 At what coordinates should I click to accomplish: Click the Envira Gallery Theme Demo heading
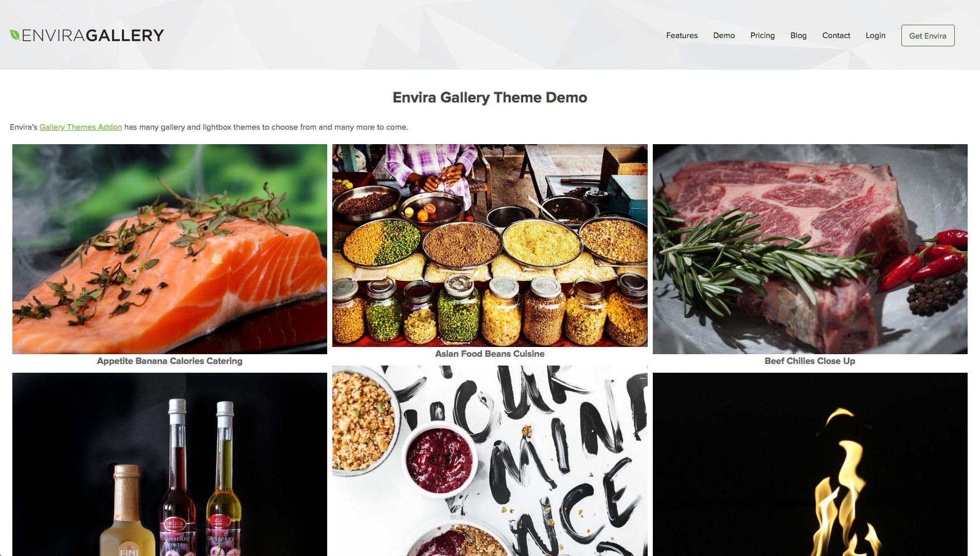tap(490, 97)
